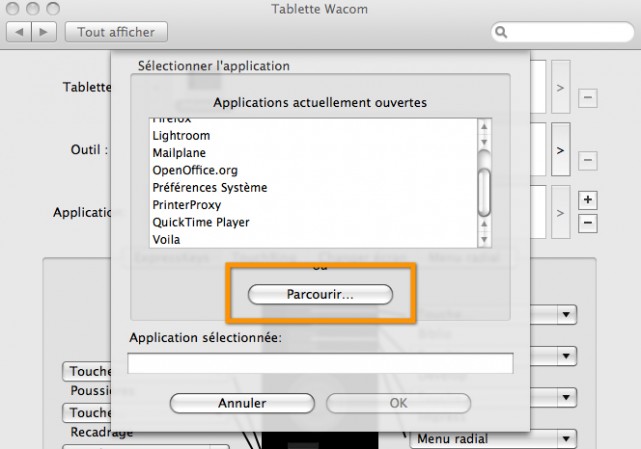
Task: Click the > arrow of the Outil row
Action: coord(560,150)
